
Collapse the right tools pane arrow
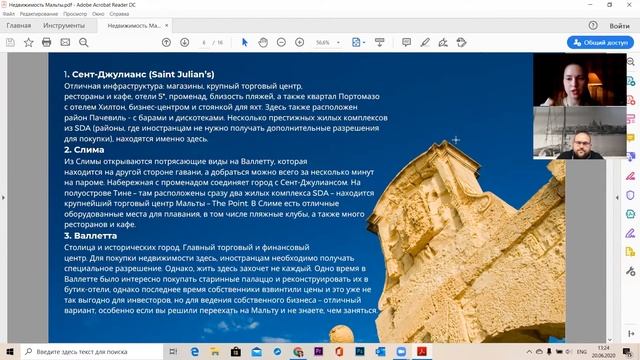617,198
